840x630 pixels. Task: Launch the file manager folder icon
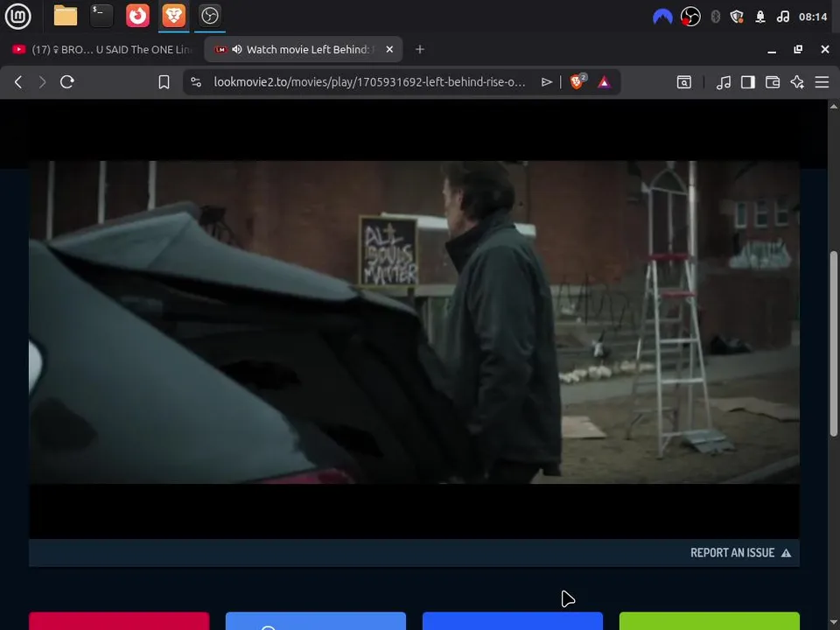click(x=66, y=16)
